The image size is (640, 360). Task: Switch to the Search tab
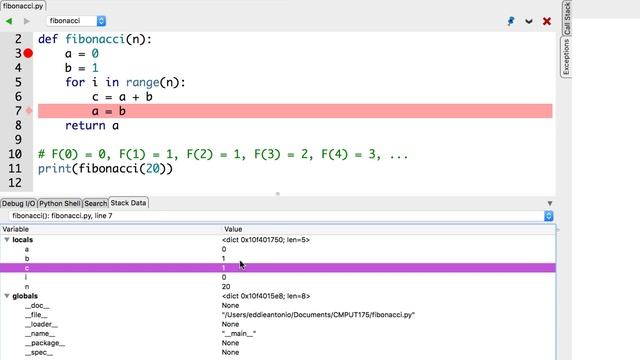[x=96, y=203]
